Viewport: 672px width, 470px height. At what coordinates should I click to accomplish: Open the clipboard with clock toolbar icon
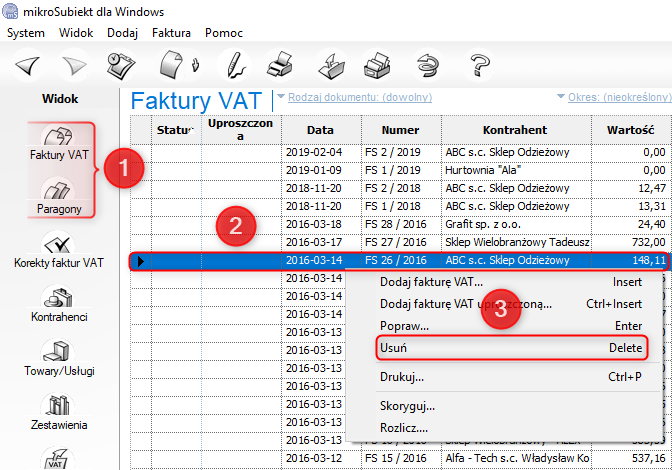[121, 66]
